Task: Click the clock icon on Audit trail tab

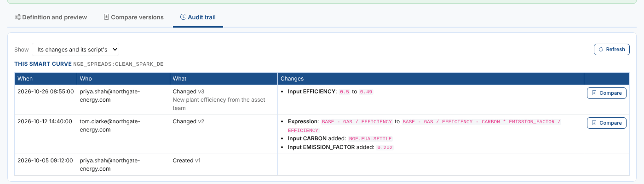Action: coord(183,17)
